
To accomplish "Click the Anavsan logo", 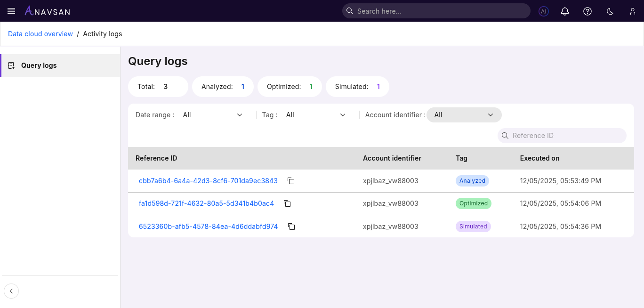I will click(47, 11).
